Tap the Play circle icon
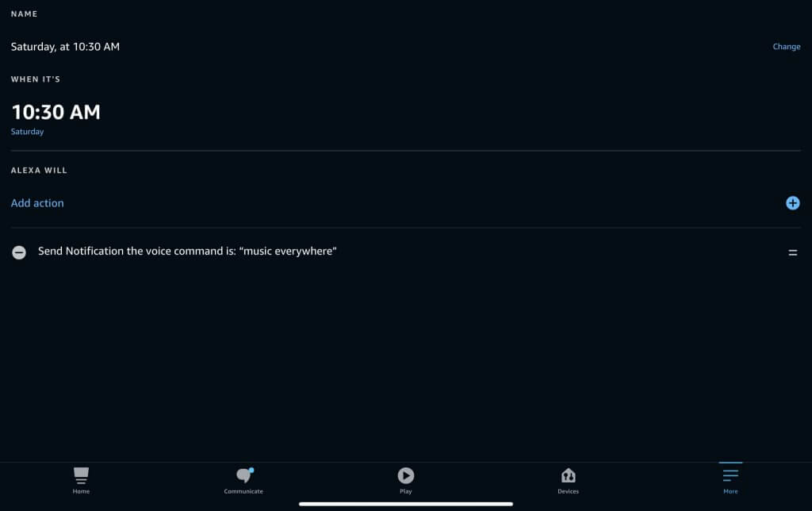This screenshot has width=812, height=511. [x=405, y=475]
